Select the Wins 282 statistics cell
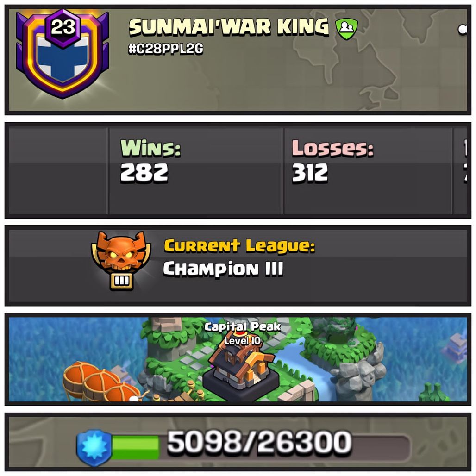The width and height of the screenshot is (476, 476). click(x=195, y=170)
